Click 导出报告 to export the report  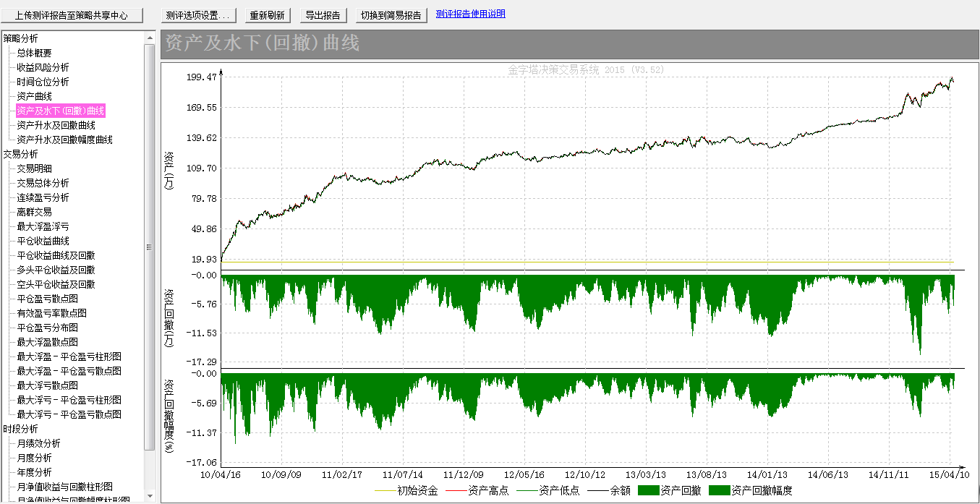(x=323, y=15)
